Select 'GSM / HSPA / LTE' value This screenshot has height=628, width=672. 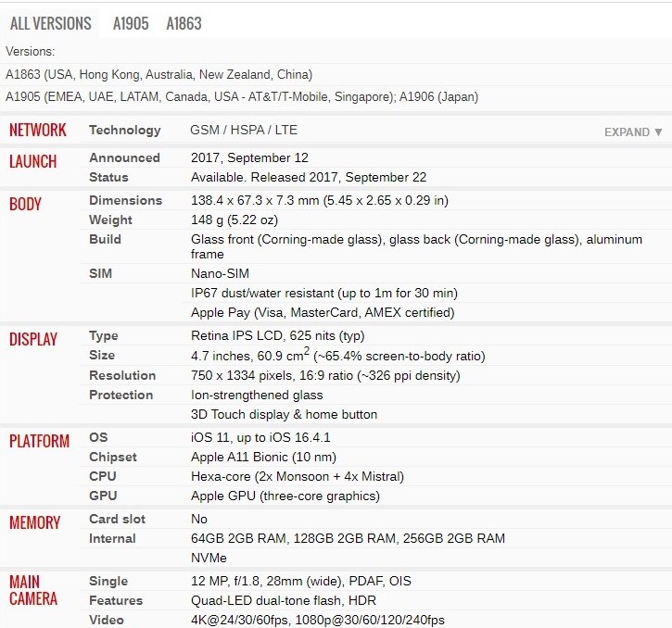[x=244, y=130]
